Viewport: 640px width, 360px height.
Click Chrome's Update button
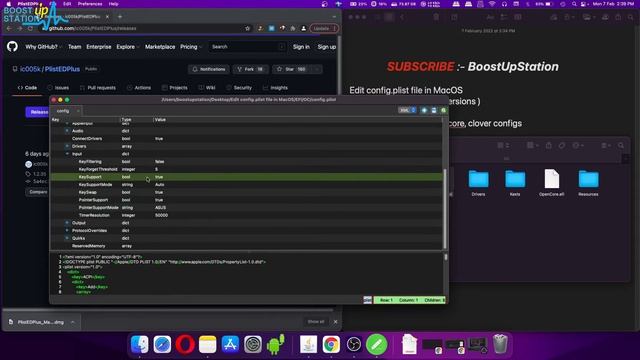324,28
